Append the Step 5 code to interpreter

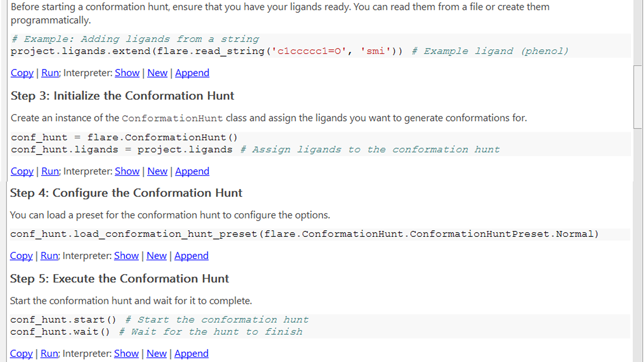[x=191, y=354]
